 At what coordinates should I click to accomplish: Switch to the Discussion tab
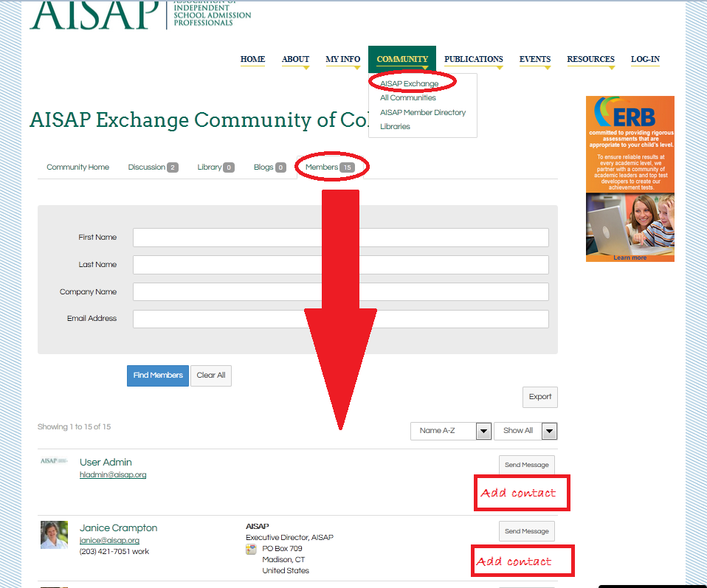click(147, 167)
